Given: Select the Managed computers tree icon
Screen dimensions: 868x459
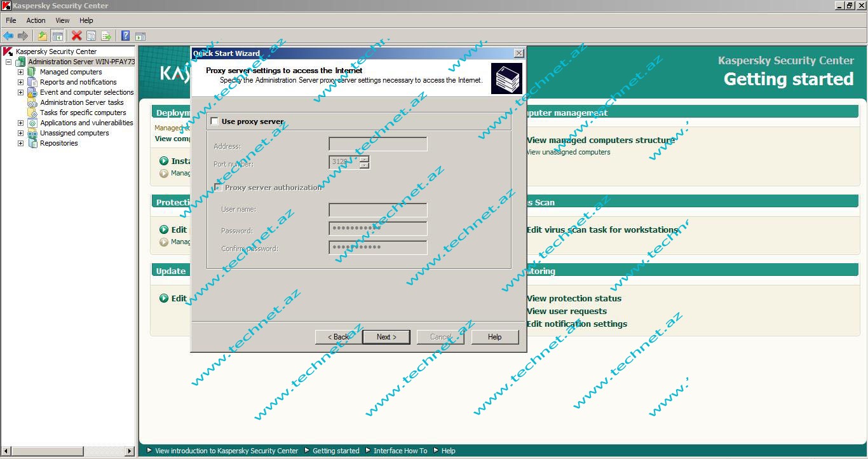Looking at the screenshot, I should point(32,72).
